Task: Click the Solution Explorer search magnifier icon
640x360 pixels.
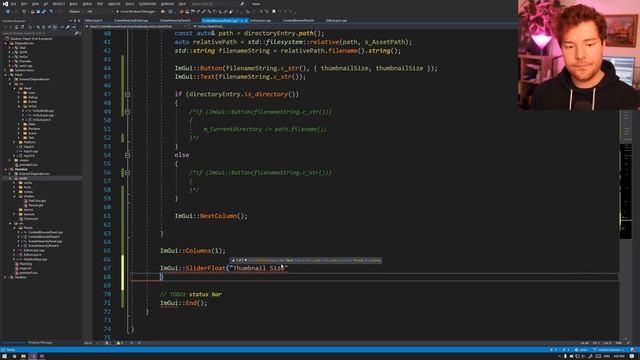Action: [x=76, y=33]
